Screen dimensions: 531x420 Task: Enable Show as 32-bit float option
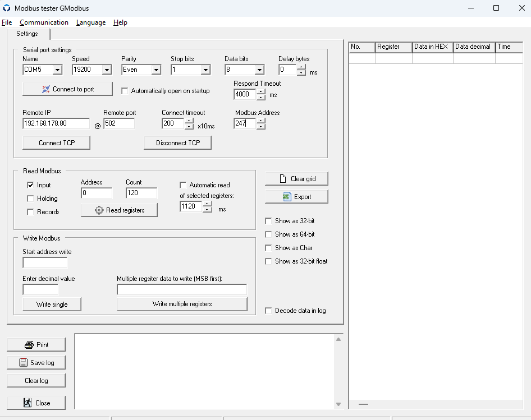click(x=269, y=261)
